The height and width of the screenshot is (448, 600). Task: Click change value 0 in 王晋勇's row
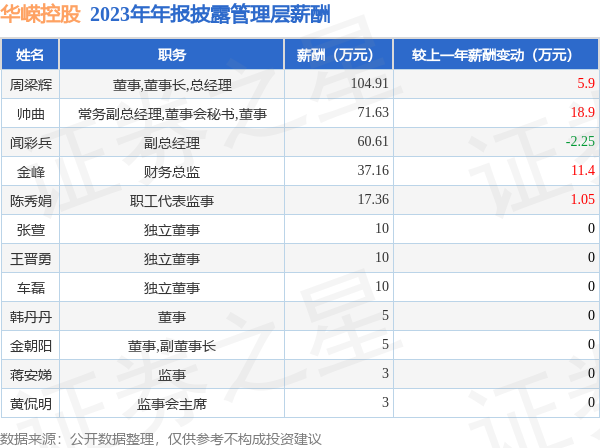coord(591,257)
